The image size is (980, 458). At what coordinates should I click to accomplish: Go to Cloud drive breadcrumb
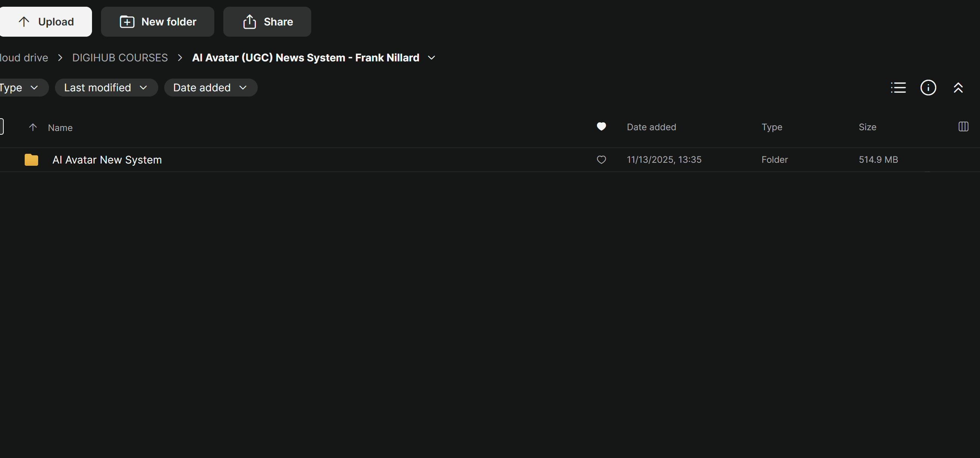pos(24,58)
